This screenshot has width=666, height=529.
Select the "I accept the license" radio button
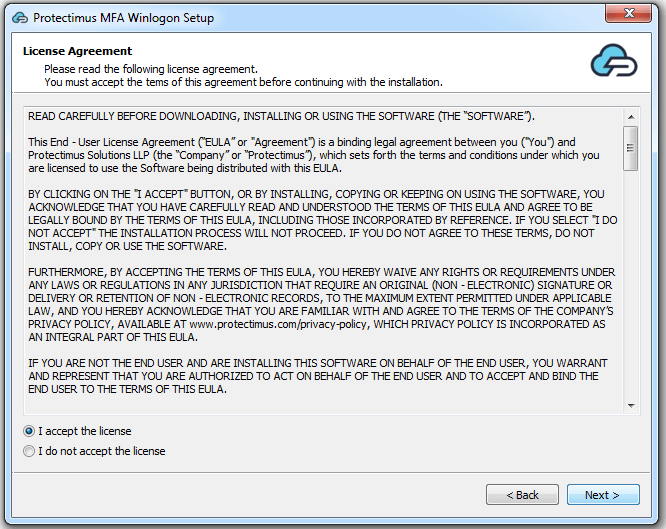pos(28,431)
